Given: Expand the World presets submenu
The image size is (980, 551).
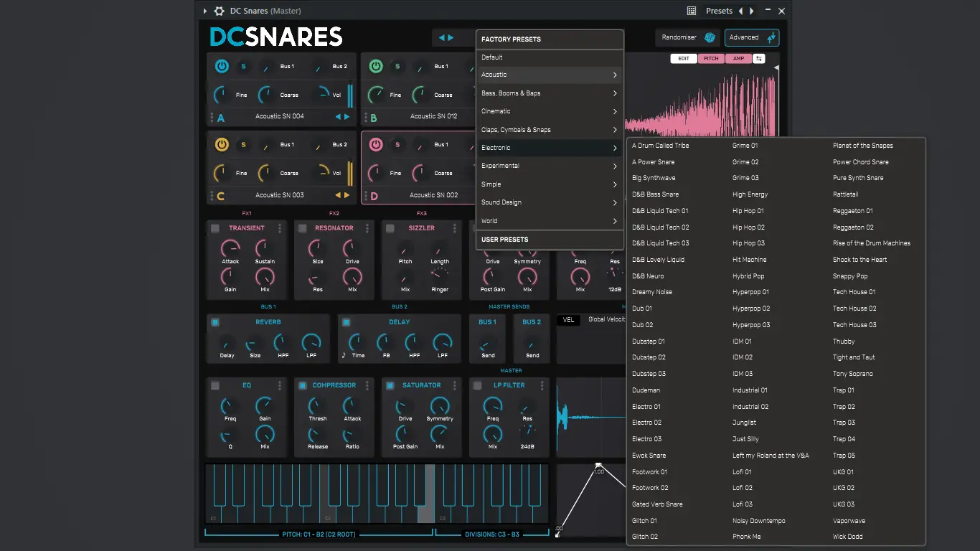Looking at the screenshot, I should coord(550,221).
